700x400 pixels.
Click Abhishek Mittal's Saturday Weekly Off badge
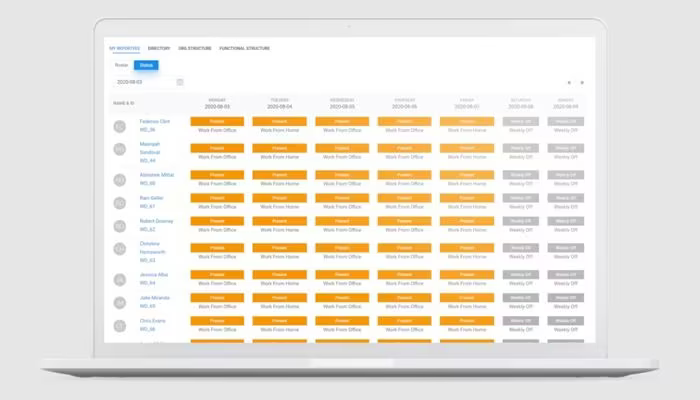521,175
